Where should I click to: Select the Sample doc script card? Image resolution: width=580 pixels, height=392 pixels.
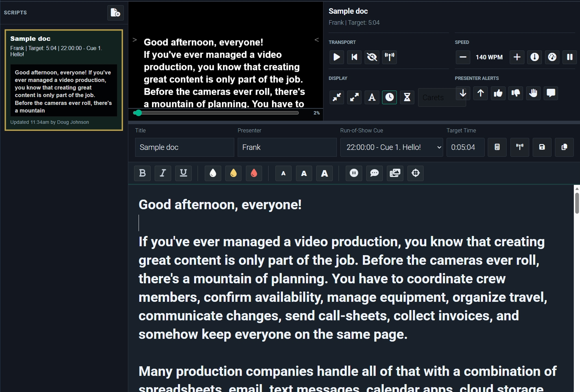pyautogui.click(x=64, y=80)
